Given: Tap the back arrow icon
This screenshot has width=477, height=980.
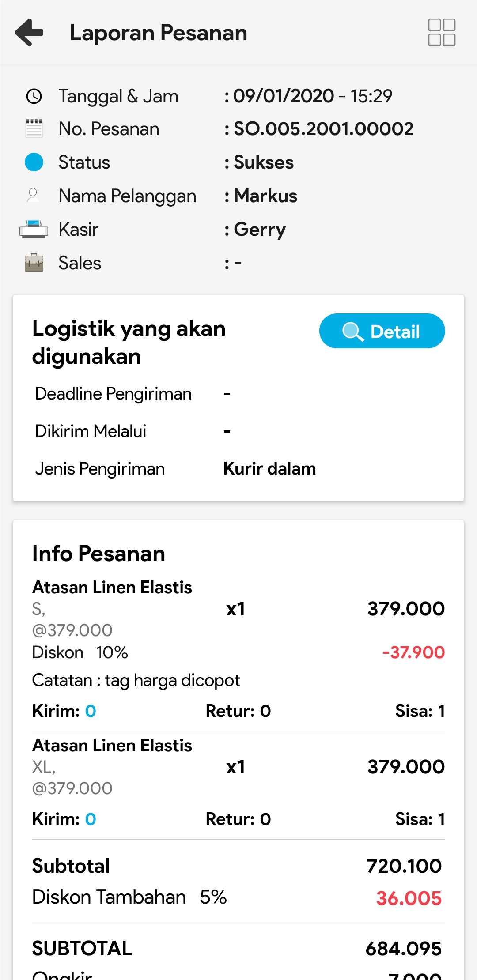Looking at the screenshot, I should click(29, 33).
